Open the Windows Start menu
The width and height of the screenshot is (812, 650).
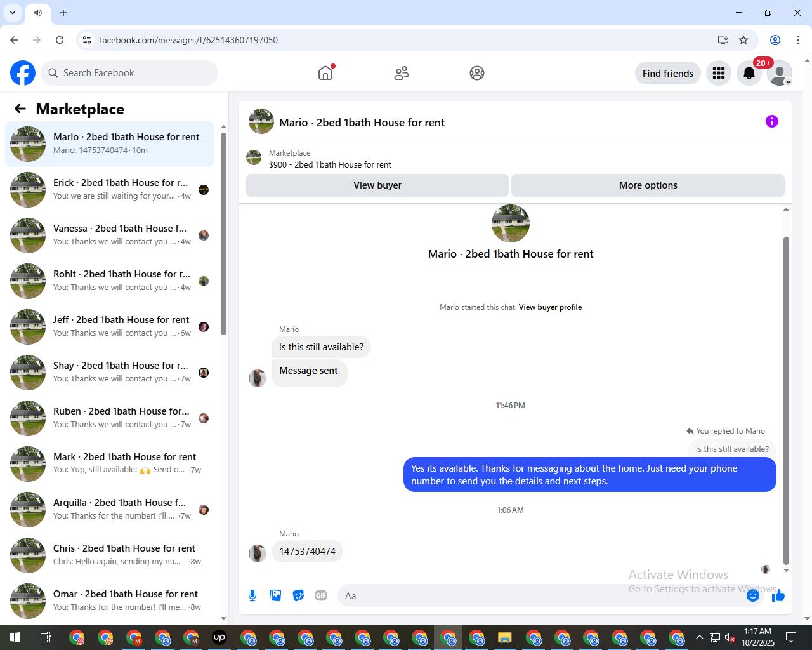[x=15, y=637]
